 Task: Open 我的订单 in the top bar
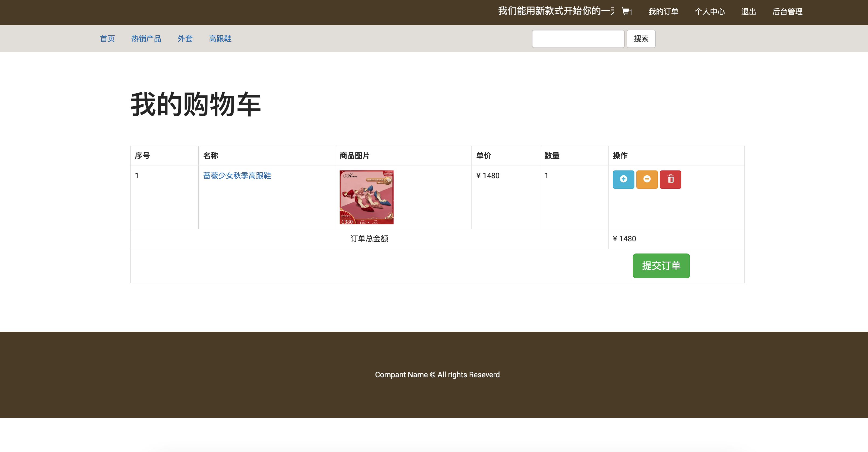pos(663,11)
